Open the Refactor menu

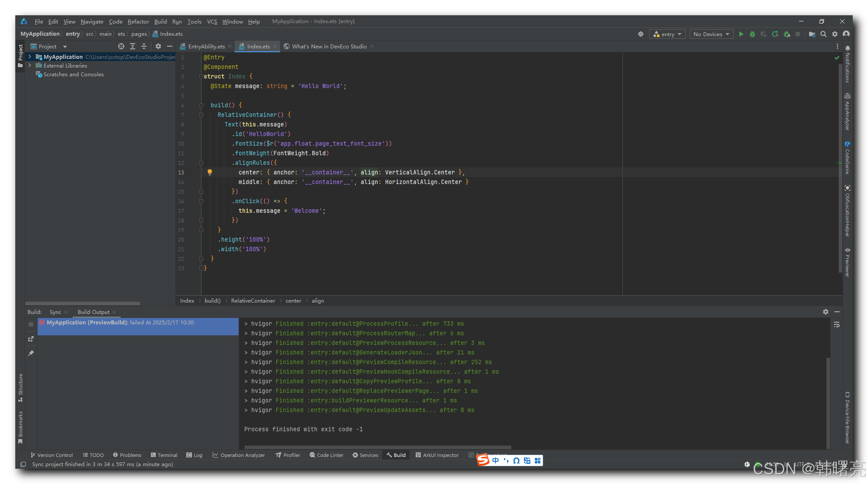(138, 21)
